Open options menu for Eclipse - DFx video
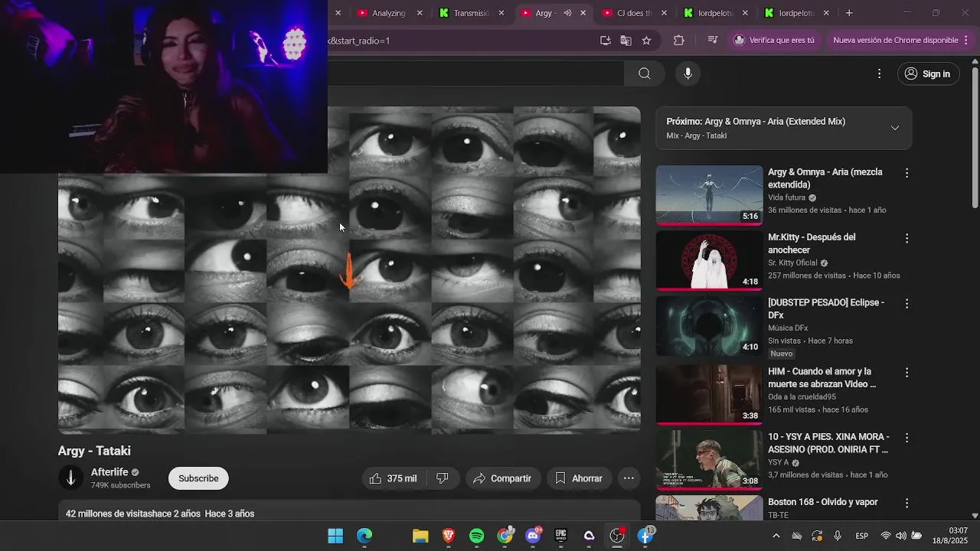This screenshot has height=551, width=980. (x=906, y=303)
